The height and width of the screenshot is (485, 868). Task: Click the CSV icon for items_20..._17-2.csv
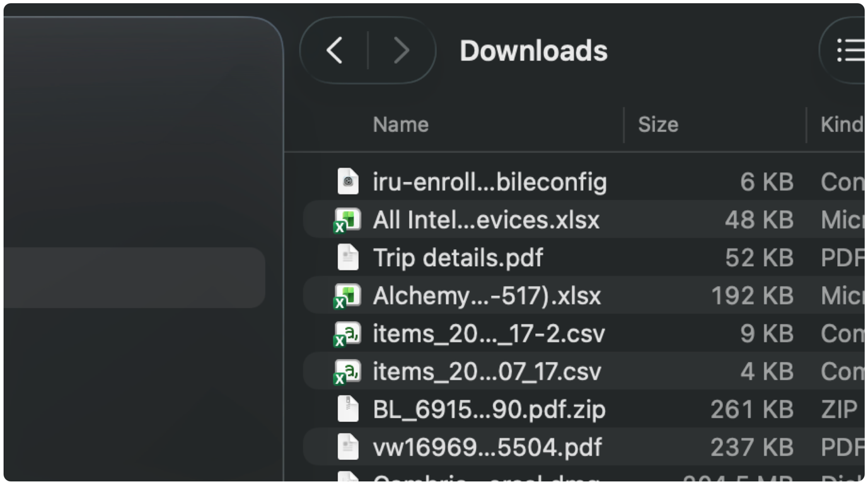click(347, 334)
